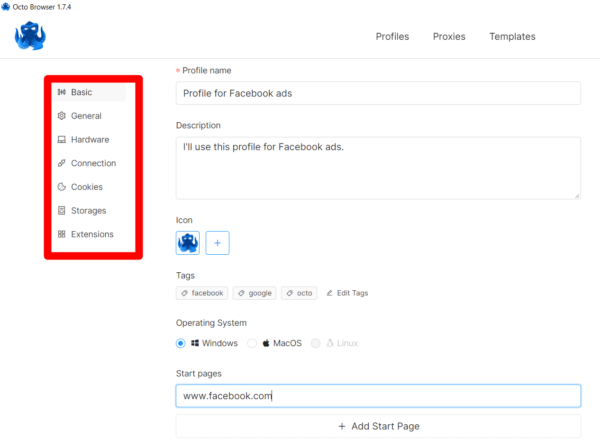The image size is (600, 447).
Task: Go to Hardware settings section
Action: 89,140
